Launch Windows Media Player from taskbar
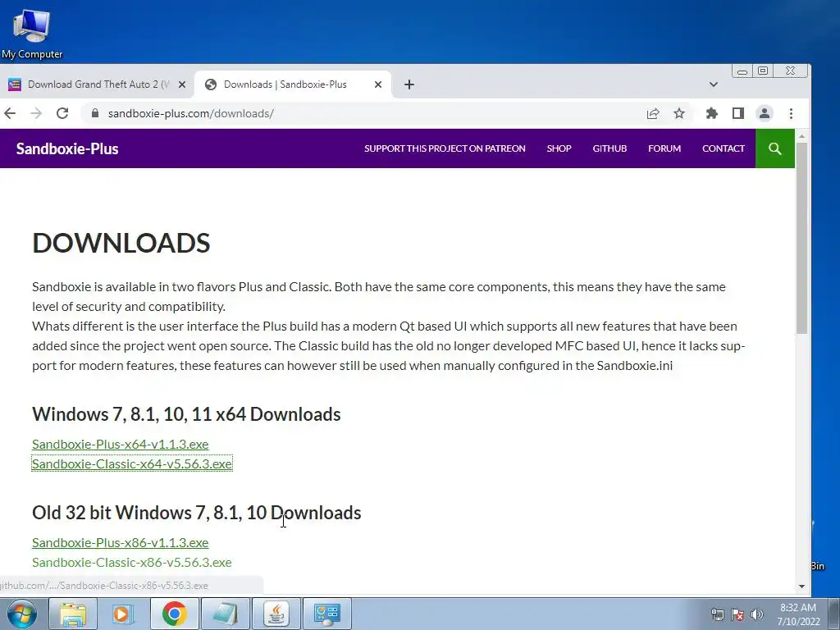Image resolution: width=840 pixels, height=630 pixels. 123,614
